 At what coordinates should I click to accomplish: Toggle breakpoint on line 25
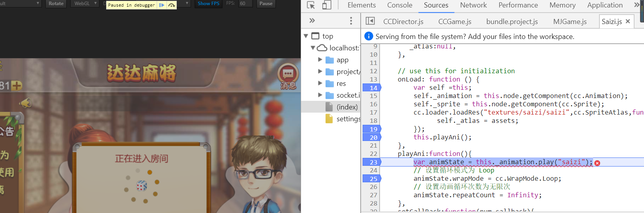(372, 179)
